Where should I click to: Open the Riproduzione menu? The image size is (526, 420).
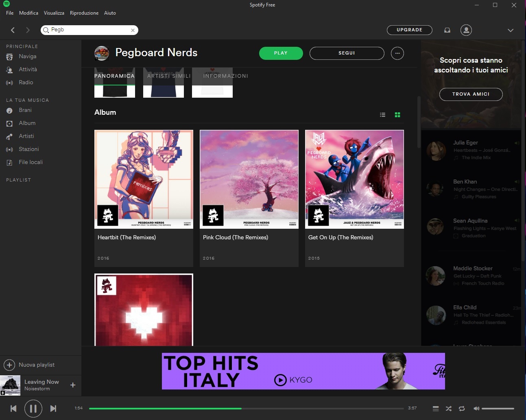coord(84,13)
